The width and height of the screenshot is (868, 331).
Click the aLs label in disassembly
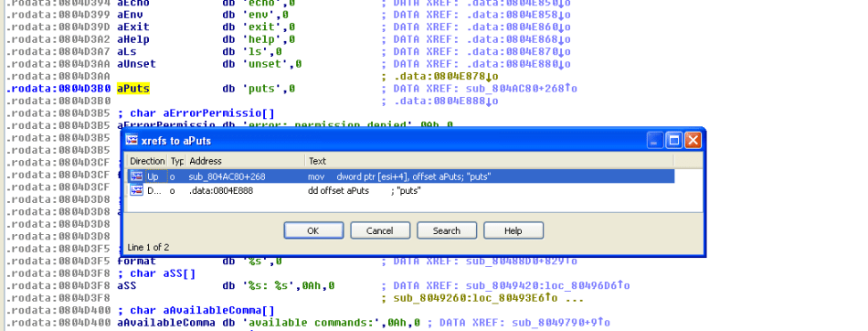127,51
